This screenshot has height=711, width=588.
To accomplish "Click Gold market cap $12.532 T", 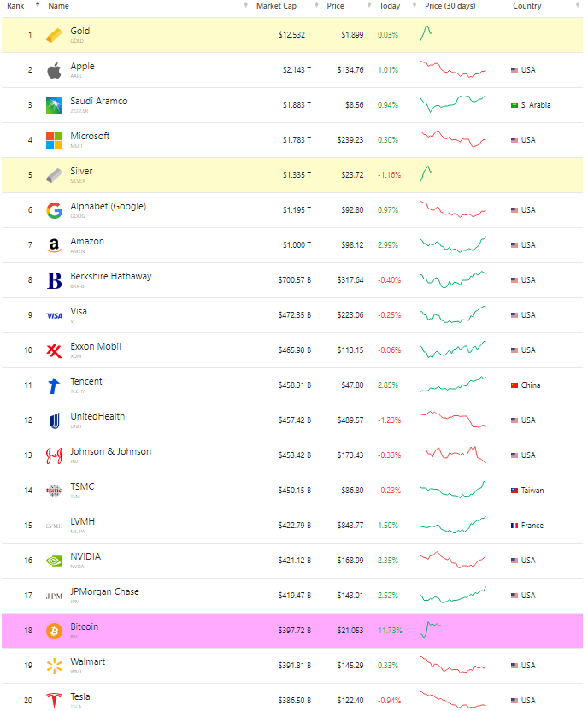I will pyautogui.click(x=295, y=35).
